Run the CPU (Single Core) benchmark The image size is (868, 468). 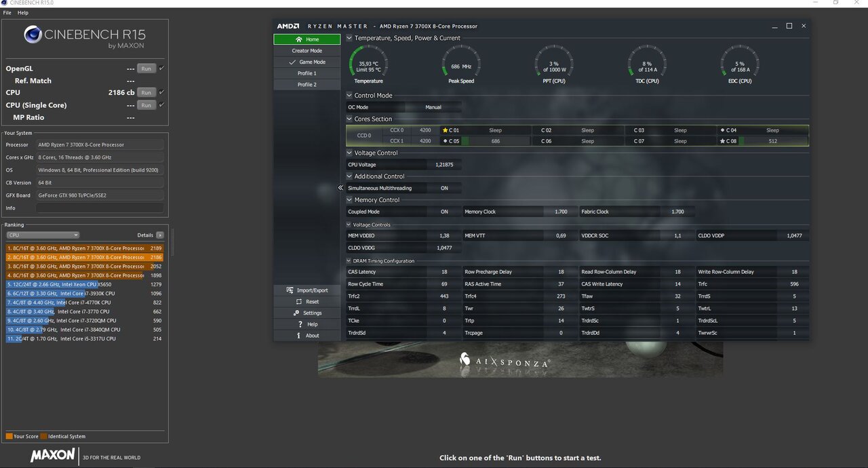tap(146, 105)
